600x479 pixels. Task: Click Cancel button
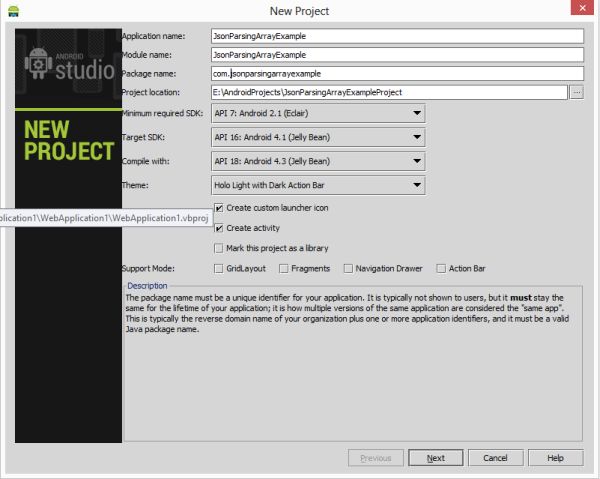[x=496, y=458]
